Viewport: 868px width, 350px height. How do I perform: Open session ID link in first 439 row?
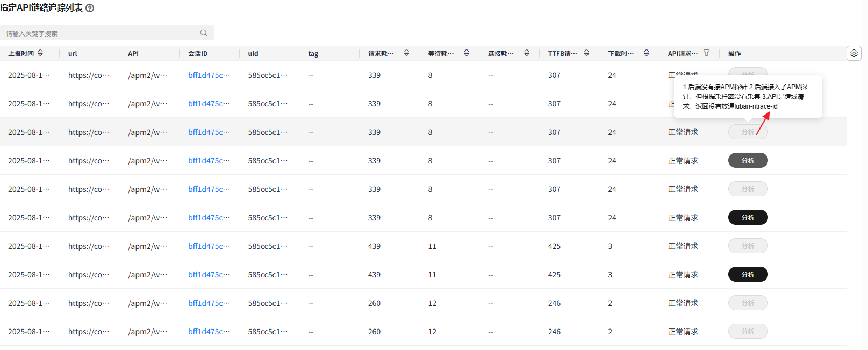pyautogui.click(x=209, y=246)
